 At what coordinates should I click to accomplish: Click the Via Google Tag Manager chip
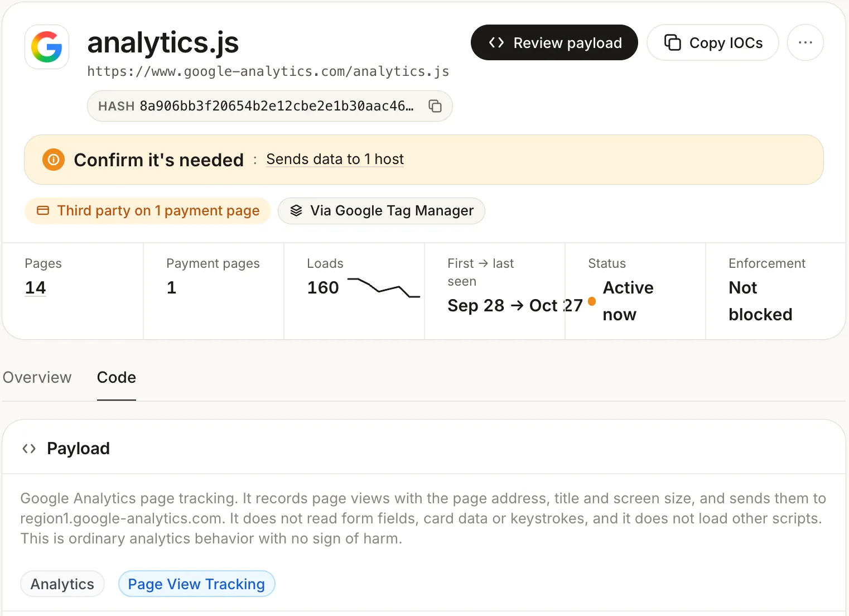[x=382, y=211]
